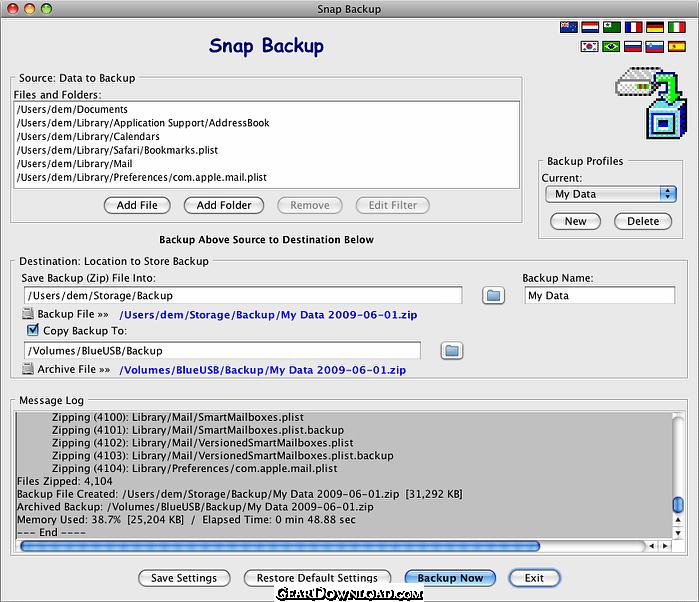Click the Files Zipped: 4,104 log line

(x=65, y=482)
